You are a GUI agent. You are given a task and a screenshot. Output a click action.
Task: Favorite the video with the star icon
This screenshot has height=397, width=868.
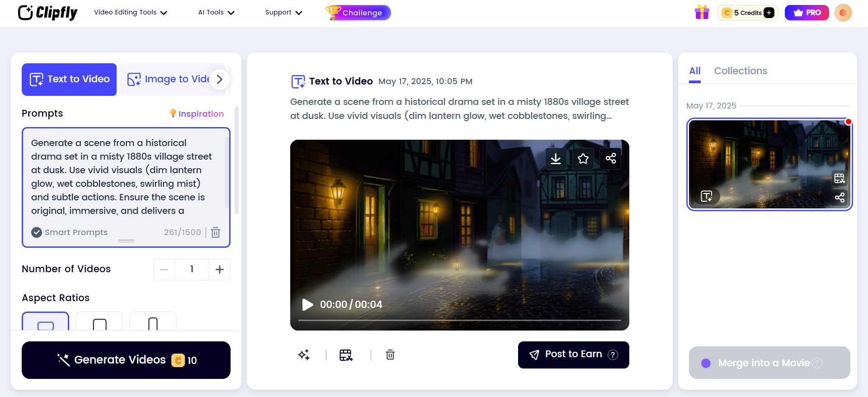(583, 159)
